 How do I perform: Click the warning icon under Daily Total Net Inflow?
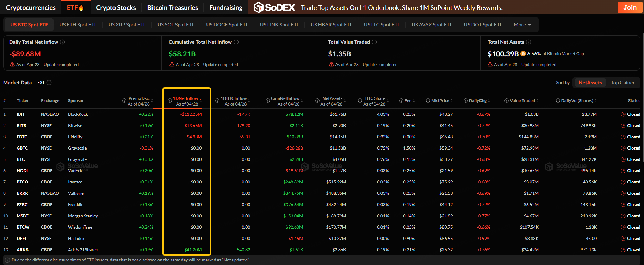[x=12, y=65]
